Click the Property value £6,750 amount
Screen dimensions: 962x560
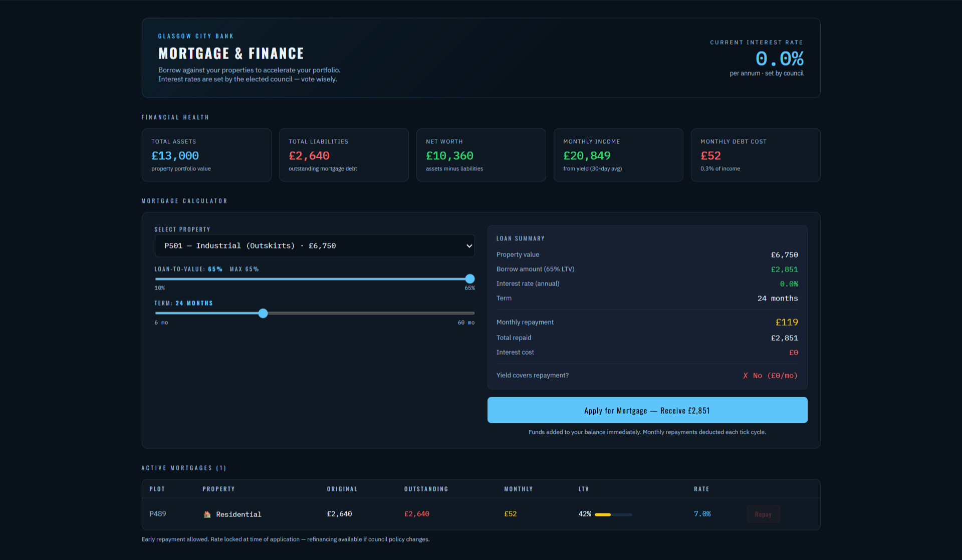784,255
